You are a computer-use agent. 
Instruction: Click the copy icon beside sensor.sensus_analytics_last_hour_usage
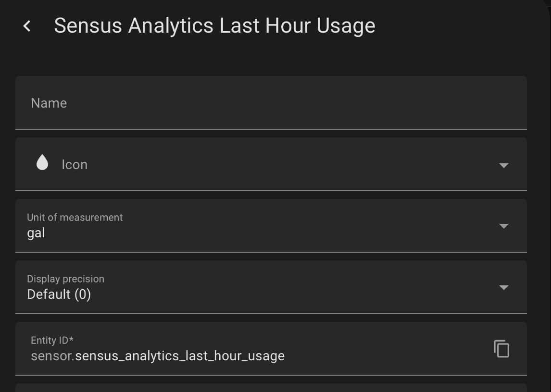(501, 349)
